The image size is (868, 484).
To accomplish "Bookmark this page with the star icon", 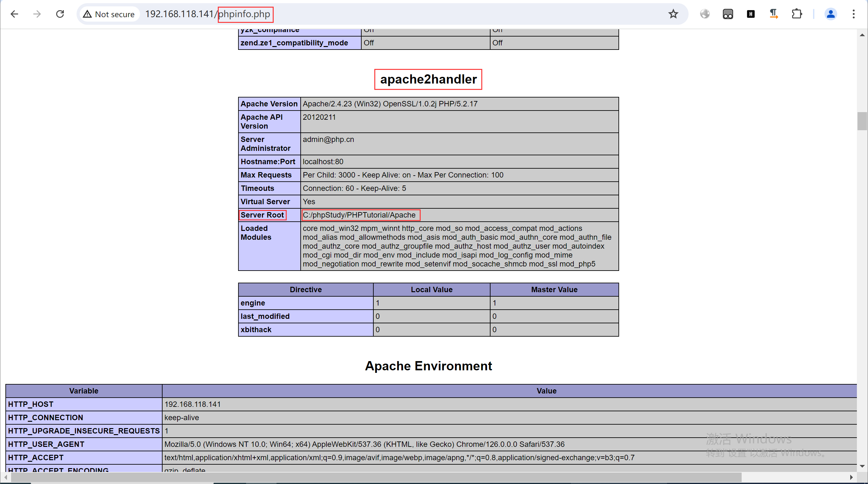I will pyautogui.click(x=673, y=14).
